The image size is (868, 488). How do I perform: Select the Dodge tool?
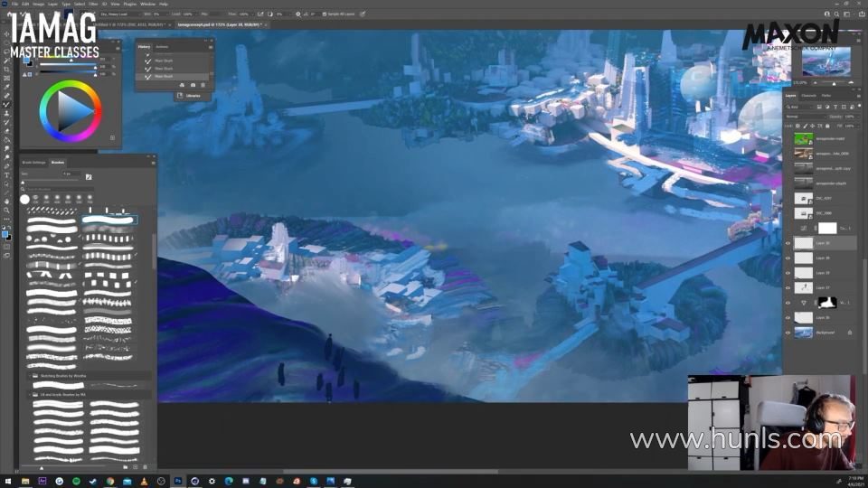[x=6, y=157]
